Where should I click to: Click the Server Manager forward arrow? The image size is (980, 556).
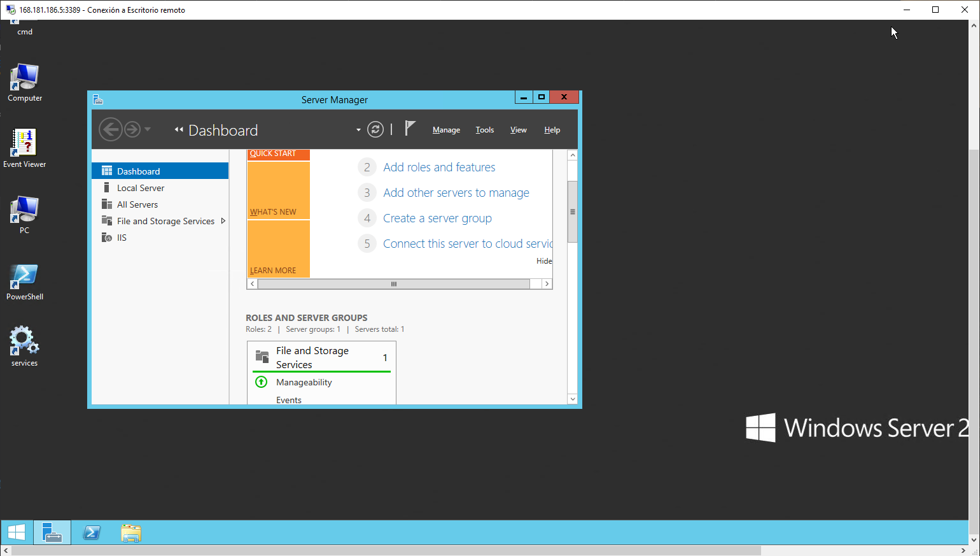pos(132,130)
